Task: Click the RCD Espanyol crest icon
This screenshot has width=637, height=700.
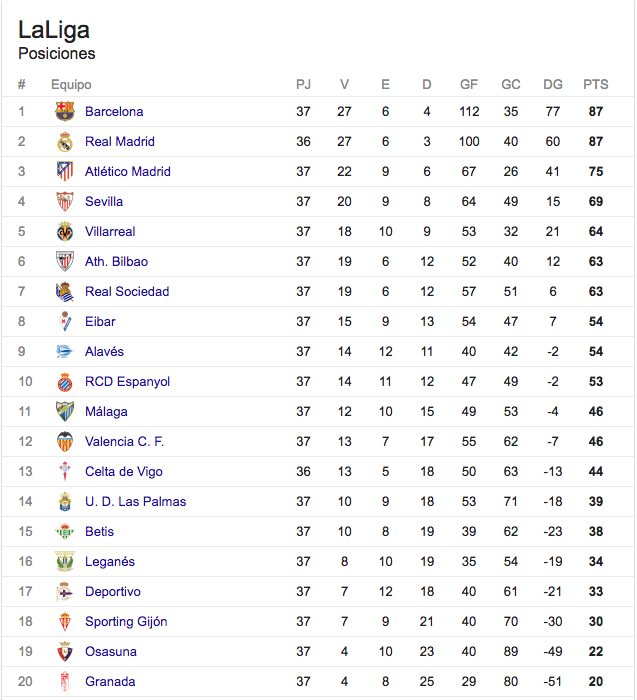Action: (65, 382)
